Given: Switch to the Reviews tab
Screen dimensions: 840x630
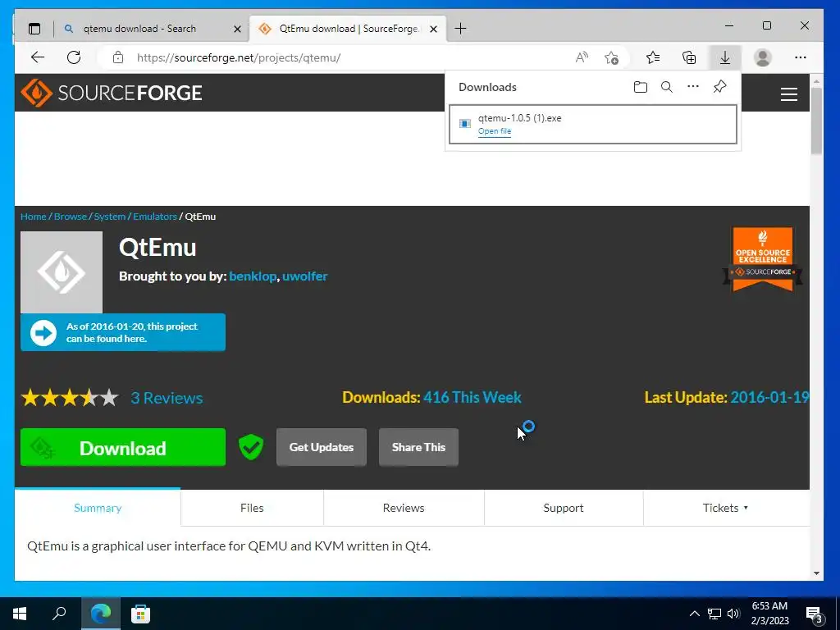Looking at the screenshot, I should [404, 508].
